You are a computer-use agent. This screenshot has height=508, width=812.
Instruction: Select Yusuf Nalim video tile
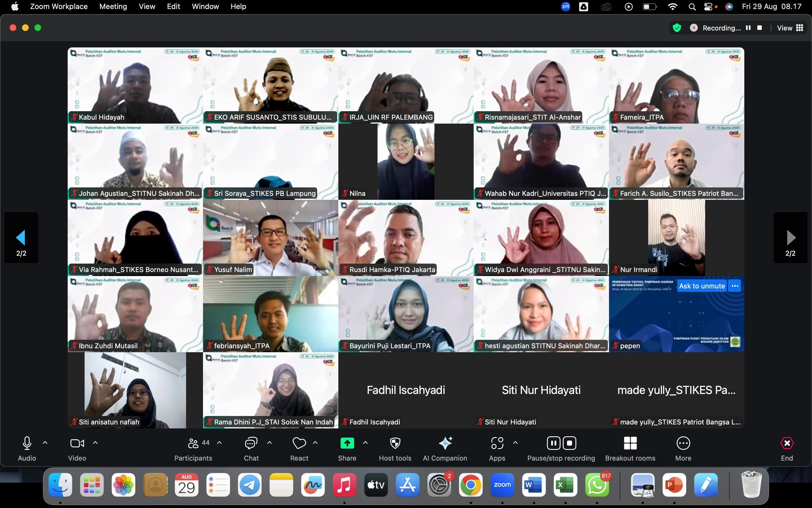pyautogui.click(x=270, y=238)
